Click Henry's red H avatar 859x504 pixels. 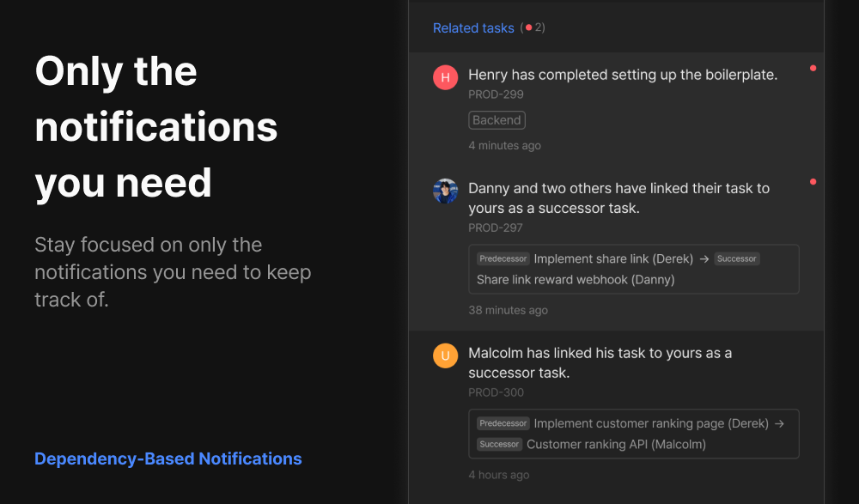pos(445,77)
